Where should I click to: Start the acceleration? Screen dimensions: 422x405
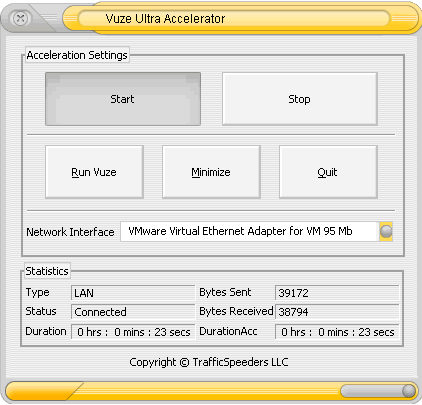point(123,99)
